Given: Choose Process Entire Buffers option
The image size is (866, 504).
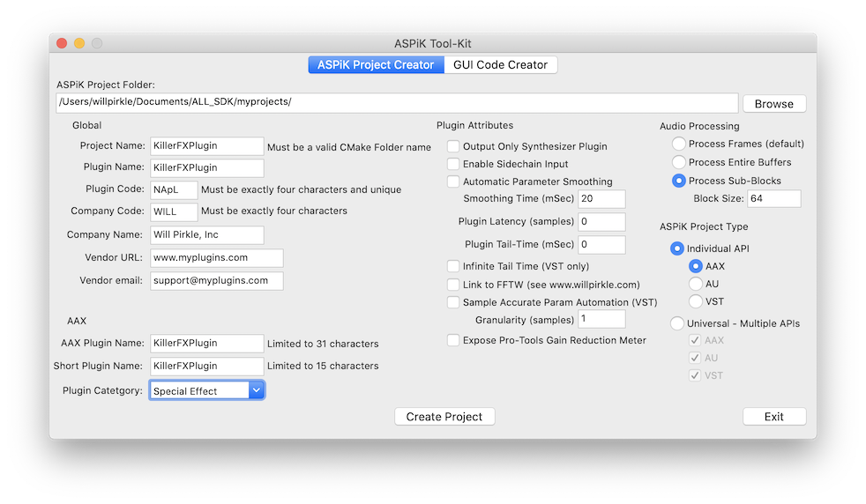Looking at the screenshot, I should [679, 162].
